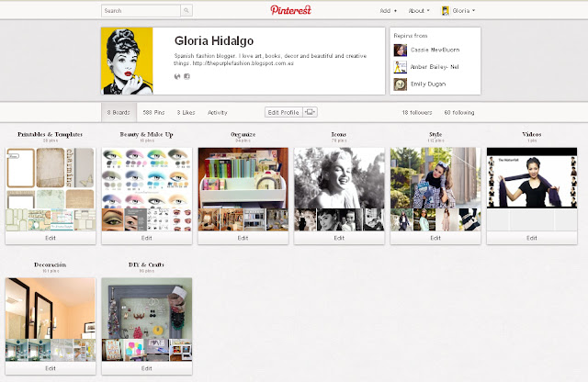Open the About dropdown menu
This screenshot has height=382, width=588.
(x=419, y=11)
